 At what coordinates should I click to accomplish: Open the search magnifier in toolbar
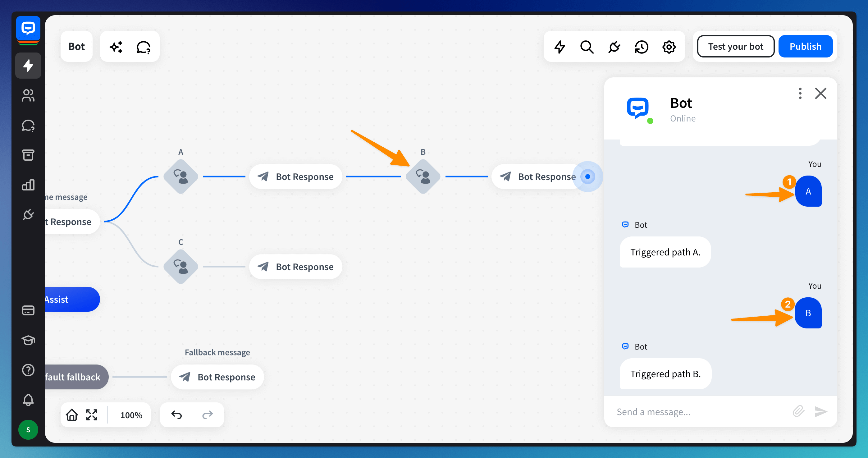(587, 47)
